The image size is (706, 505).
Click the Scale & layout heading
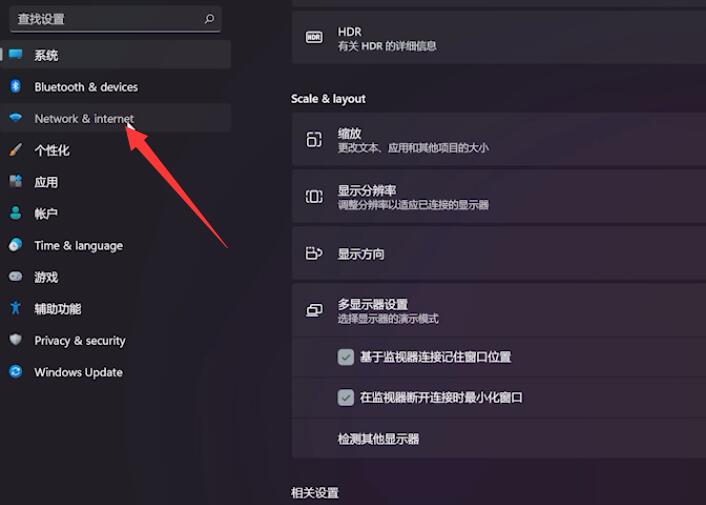(x=328, y=99)
